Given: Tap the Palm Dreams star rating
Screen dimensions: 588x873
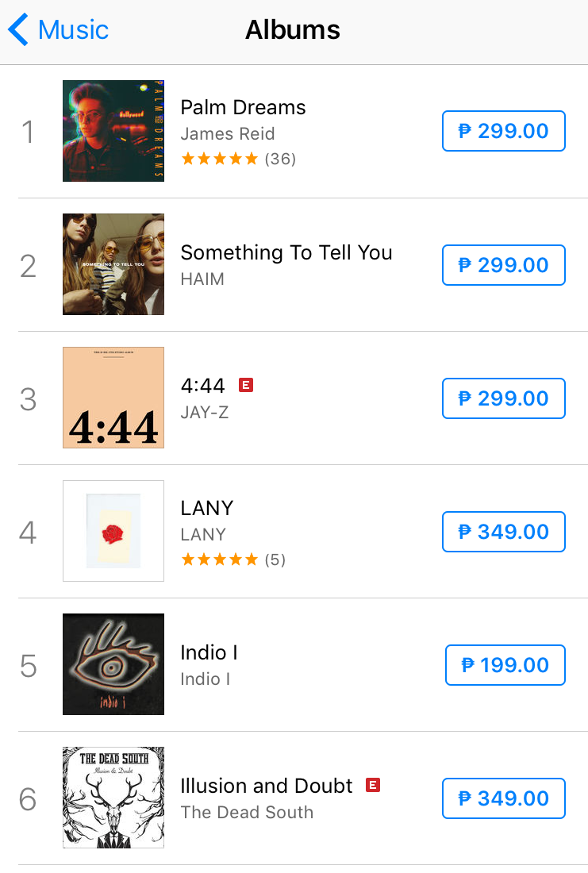Looking at the screenshot, I should coord(220,159).
